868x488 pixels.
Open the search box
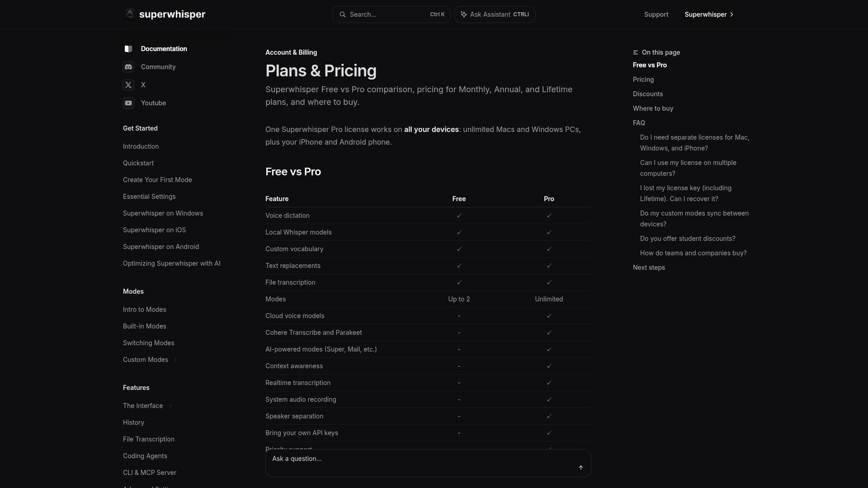pos(391,15)
